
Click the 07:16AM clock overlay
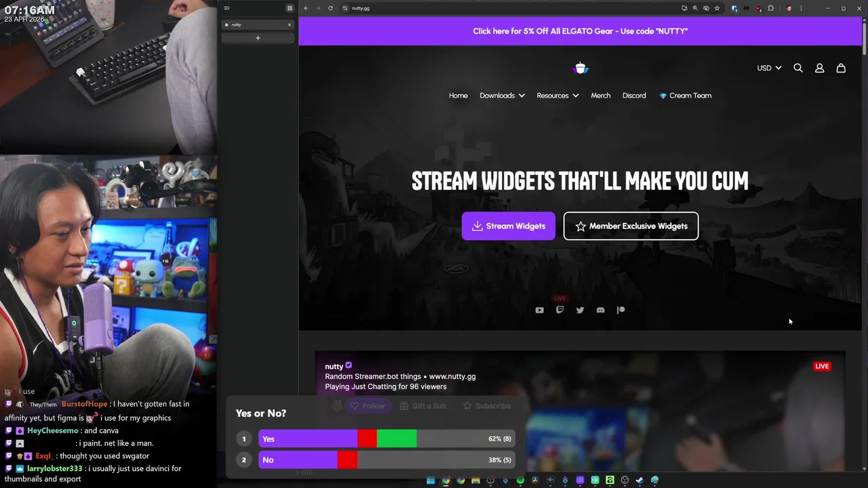29,10
